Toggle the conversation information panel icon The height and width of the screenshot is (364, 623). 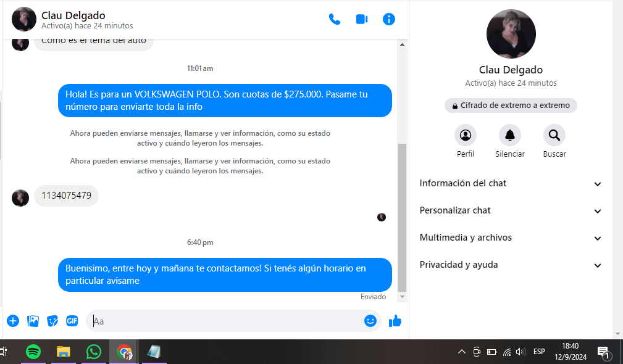point(389,19)
